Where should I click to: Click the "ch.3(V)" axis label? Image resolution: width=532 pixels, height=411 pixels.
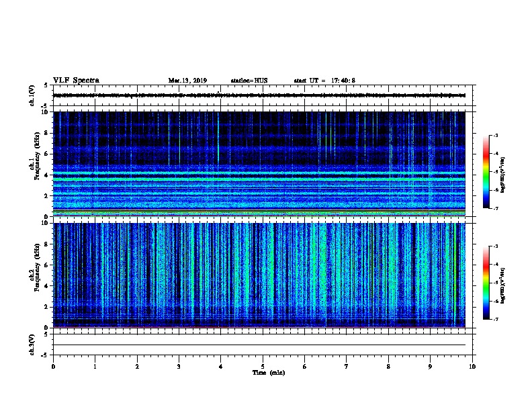click(32, 345)
